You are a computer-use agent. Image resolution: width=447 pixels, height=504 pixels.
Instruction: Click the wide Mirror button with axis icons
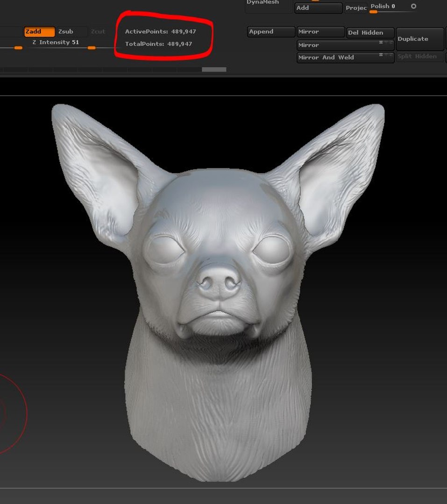345,45
